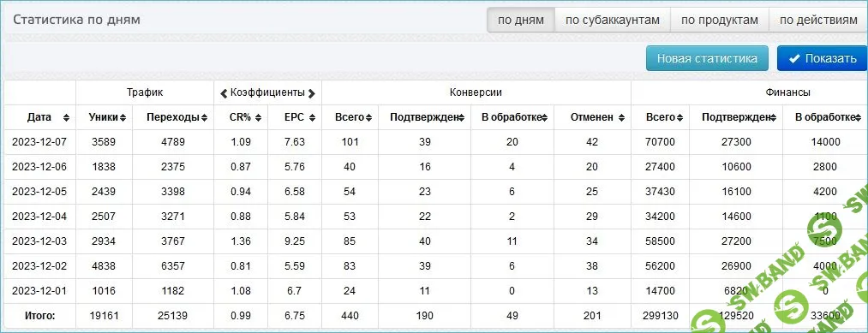This screenshot has height=333, width=868.
Task: Sort conversions Всего column icon
Action: (368, 117)
